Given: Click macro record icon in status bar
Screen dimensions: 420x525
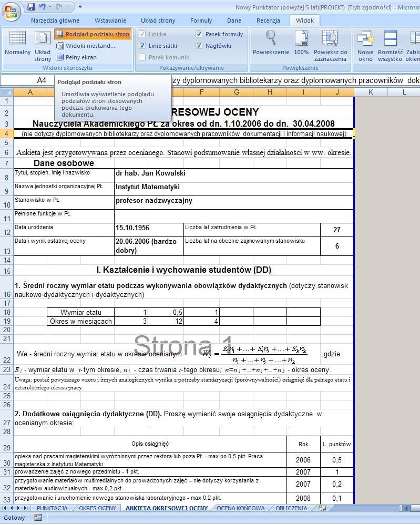Looking at the screenshot, I should tap(38, 518).
